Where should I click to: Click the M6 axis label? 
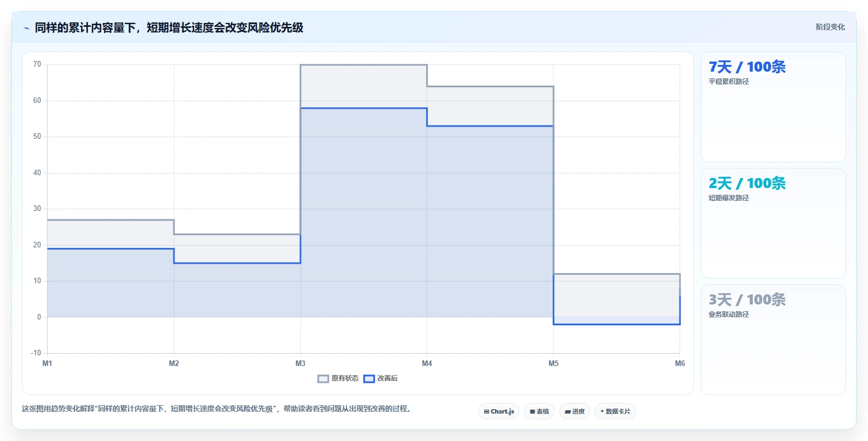click(x=680, y=364)
